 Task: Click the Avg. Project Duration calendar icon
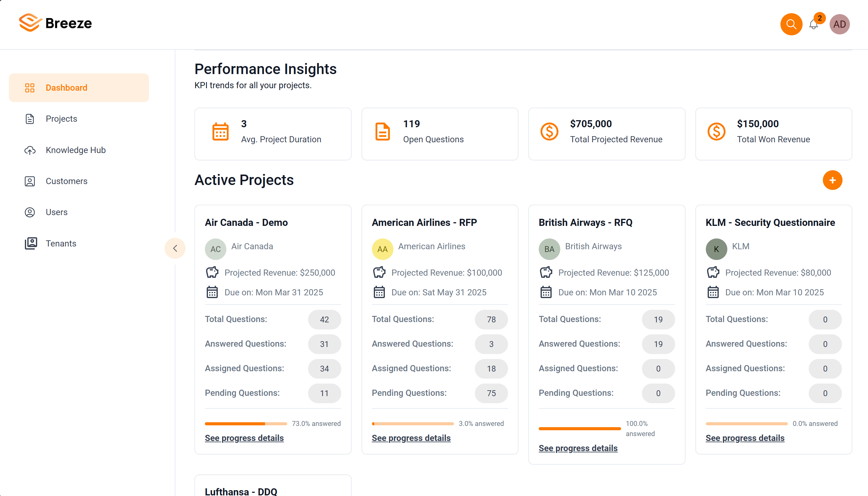coord(220,132)
